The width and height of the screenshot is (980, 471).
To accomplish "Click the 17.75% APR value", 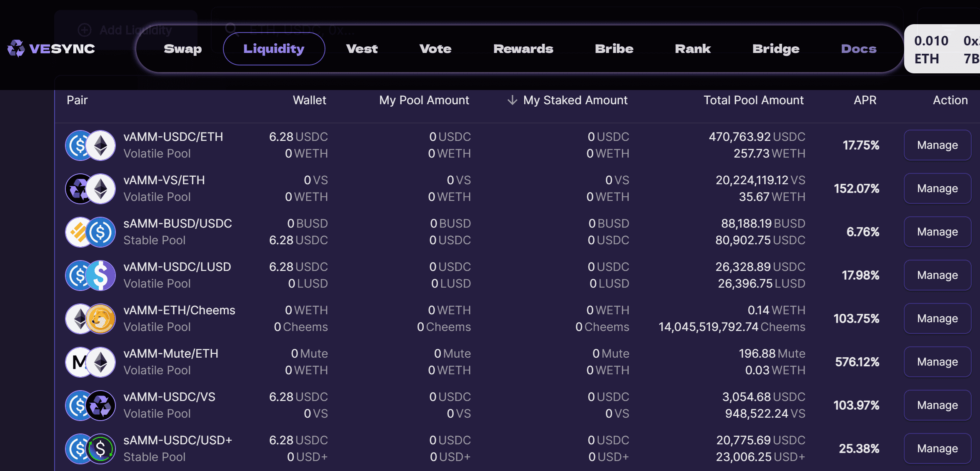I will [861, 145].
